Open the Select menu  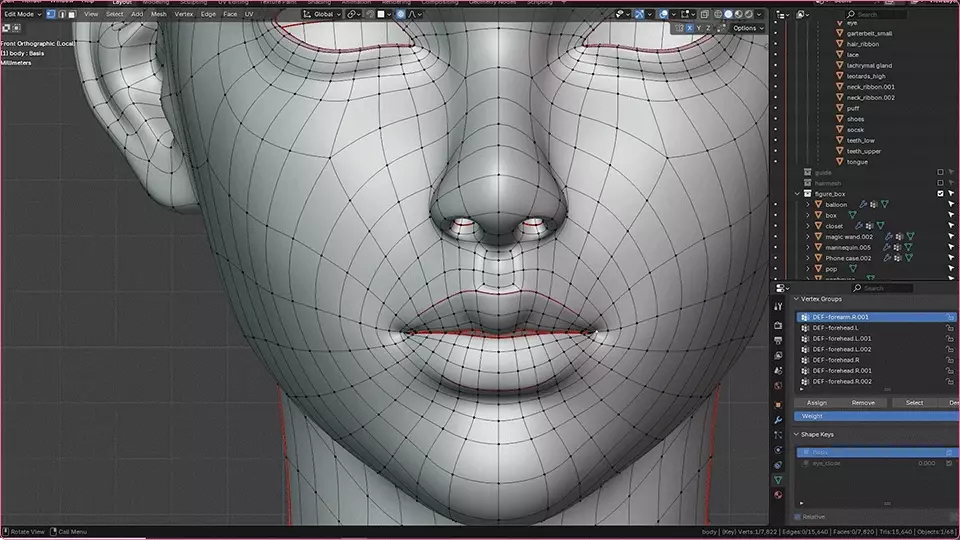[x=114, y=14]
